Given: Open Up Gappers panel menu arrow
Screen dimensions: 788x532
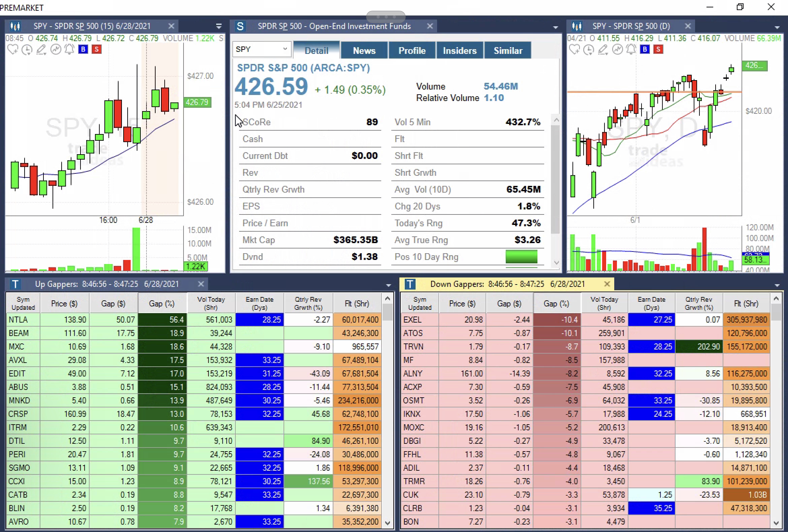Looking at the screenshot, I should [x=389, y=285].
